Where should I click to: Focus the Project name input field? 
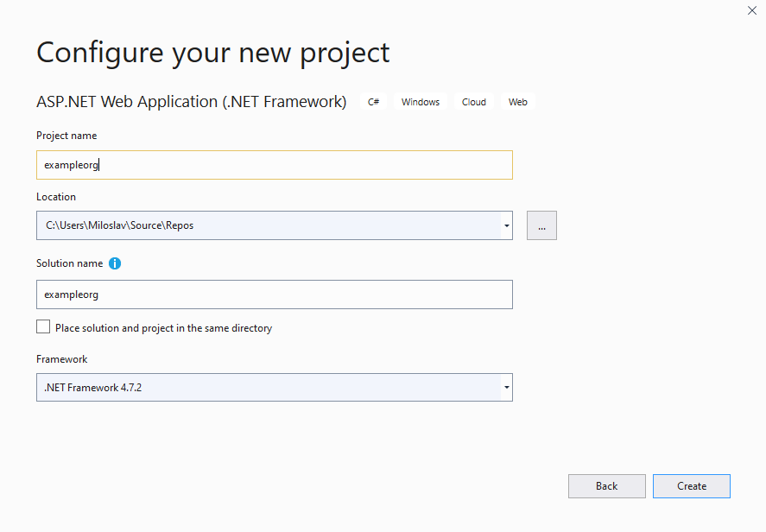[275, 165]
